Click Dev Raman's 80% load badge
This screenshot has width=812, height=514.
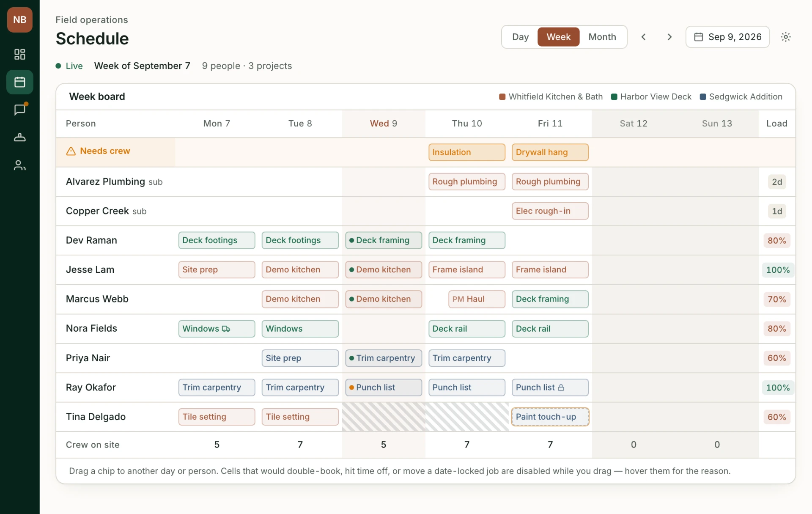[x=777, y=240]
